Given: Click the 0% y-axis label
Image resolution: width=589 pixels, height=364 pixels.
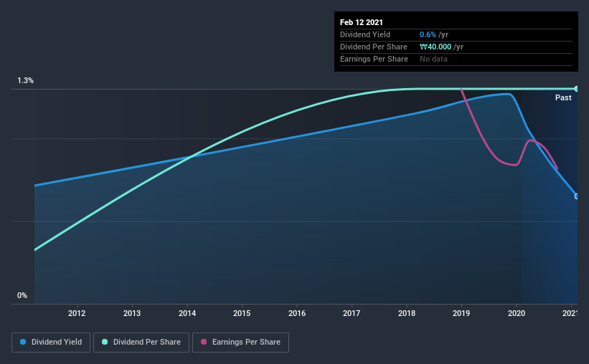Looking at the screenshot, I should pyautogui.click(x=22, y=296).
